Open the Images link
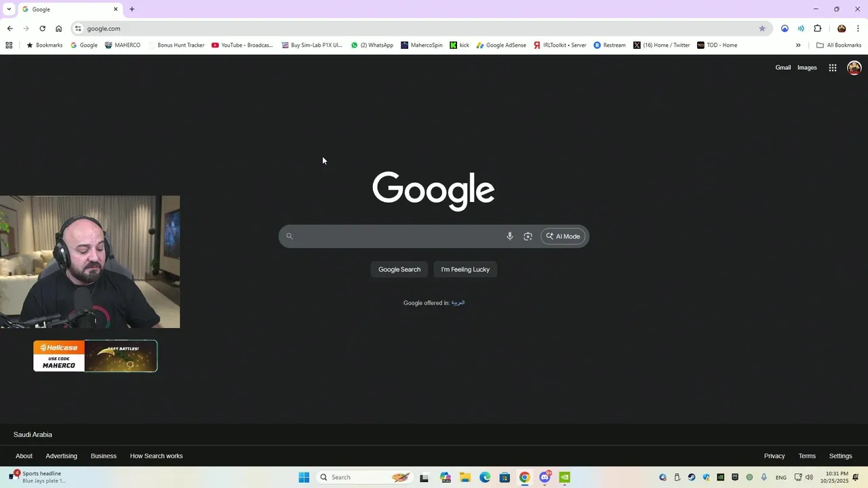 [x=807, y=68]
